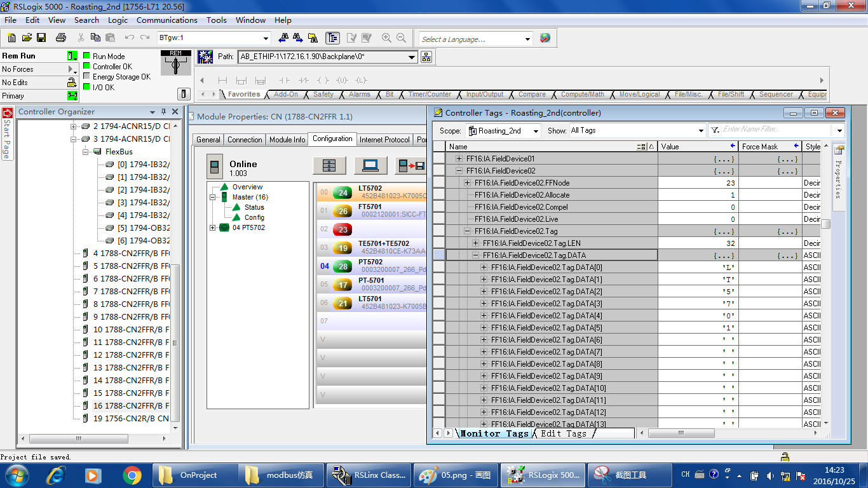Viewport: 868px width, 488px height.
Task: Copy with the toolbar copy icon
Action: (95, 38)
